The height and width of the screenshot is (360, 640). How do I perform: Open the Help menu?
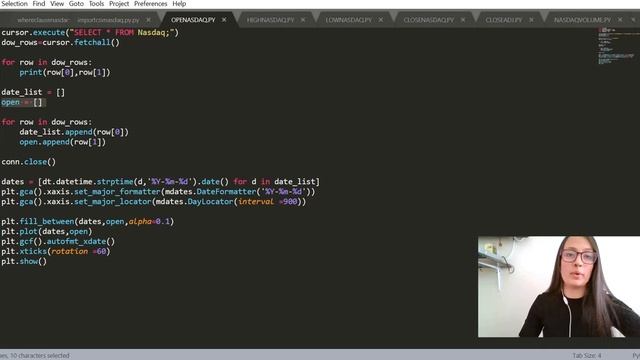[179, 4]
